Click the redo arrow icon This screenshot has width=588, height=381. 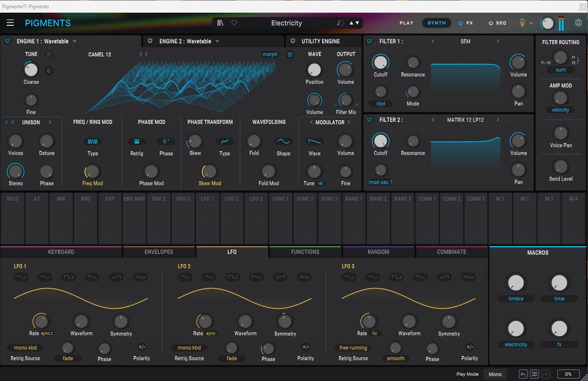coord(545,374)
